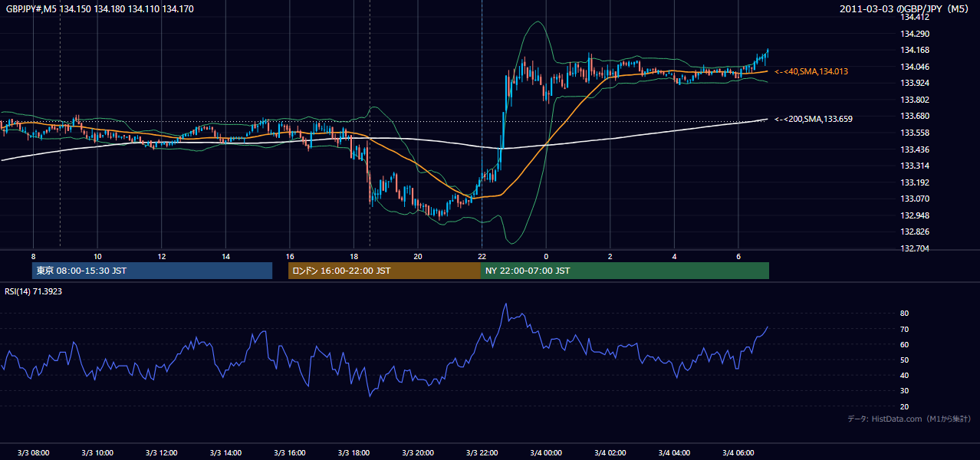Click price axis value 133.070

point(915,199)
